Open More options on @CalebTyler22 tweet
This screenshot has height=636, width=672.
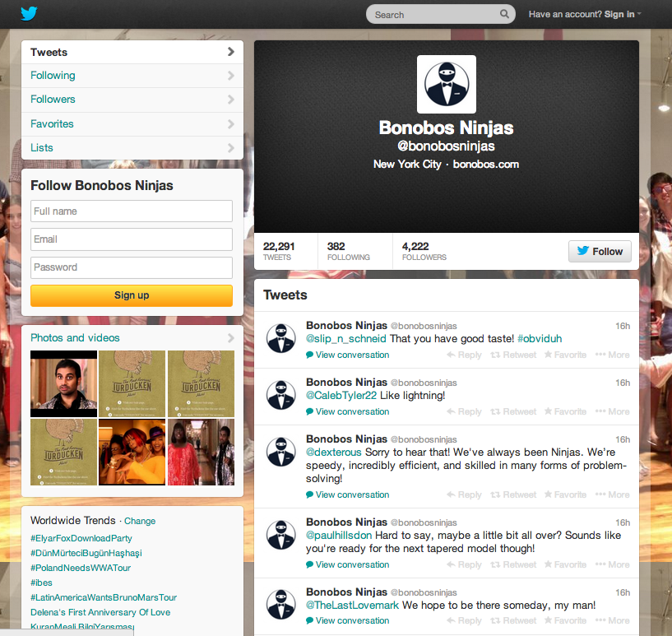pos(613,411)
